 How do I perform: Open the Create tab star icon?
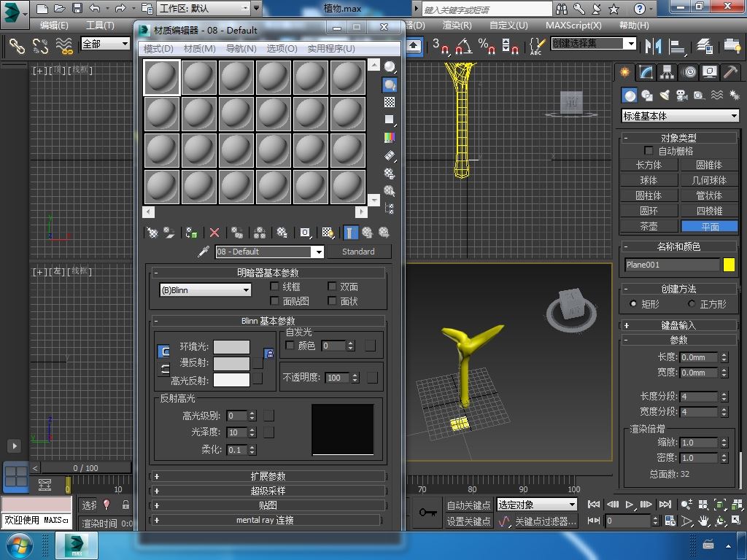click(x=624, y=72)
